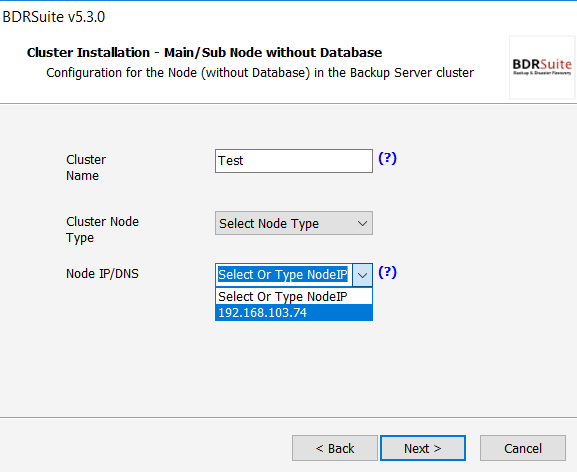Image resolution: width=577 pixels, height=472 pixels.
Task: Click the Node IP/DNS label
Action: pos(102,274)
